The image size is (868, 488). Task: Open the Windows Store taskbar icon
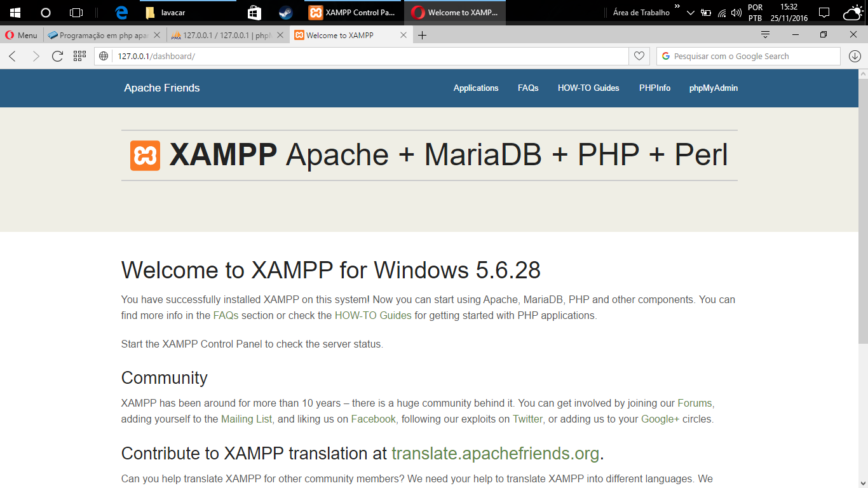click(254, 12)
